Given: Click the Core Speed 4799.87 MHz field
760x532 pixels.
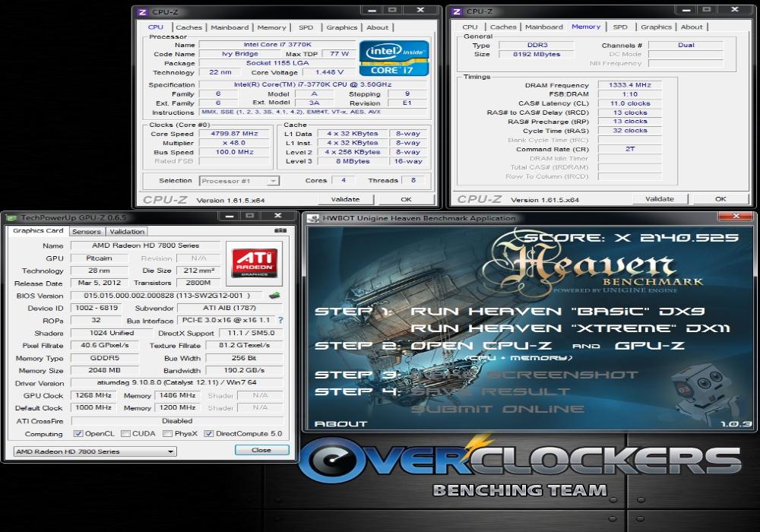Looking at the screenshot, I should pyautogui.click(x=234, y=134).
